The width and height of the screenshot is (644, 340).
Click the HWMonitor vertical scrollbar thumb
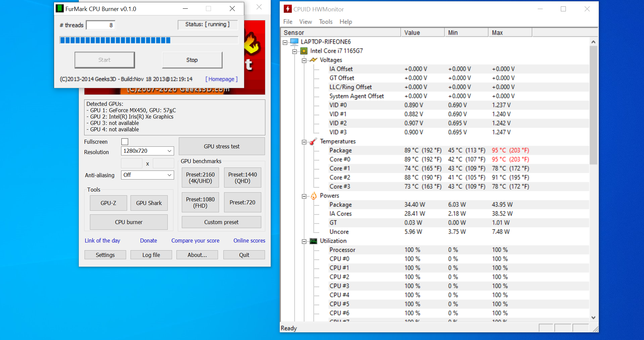593,105
